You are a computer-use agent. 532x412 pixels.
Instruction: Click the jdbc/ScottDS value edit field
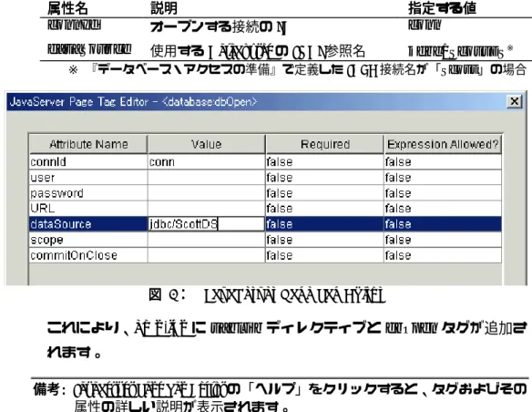click(206, 224)
